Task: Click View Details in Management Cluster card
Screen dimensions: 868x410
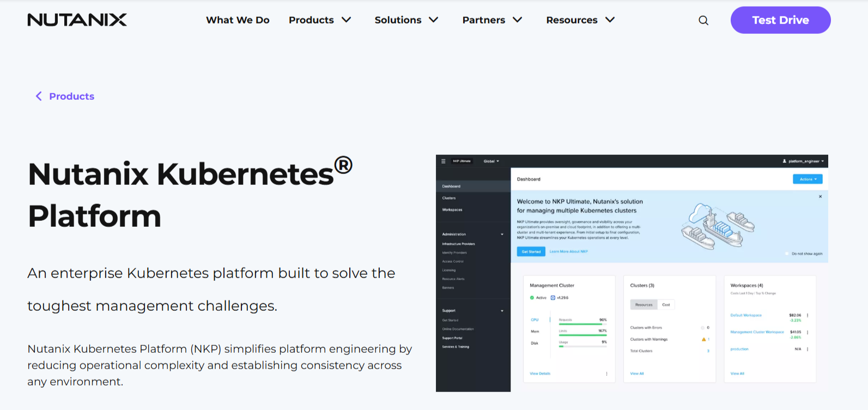Action: (540, 373)
